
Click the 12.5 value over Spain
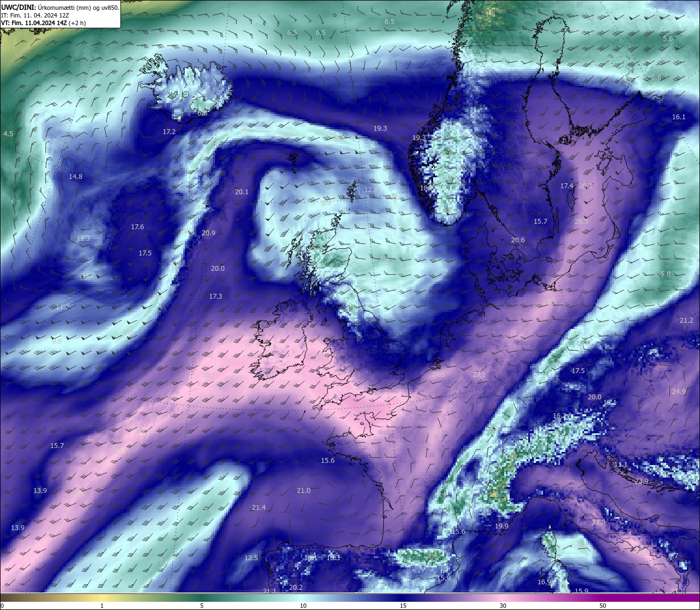coord(251,558)
